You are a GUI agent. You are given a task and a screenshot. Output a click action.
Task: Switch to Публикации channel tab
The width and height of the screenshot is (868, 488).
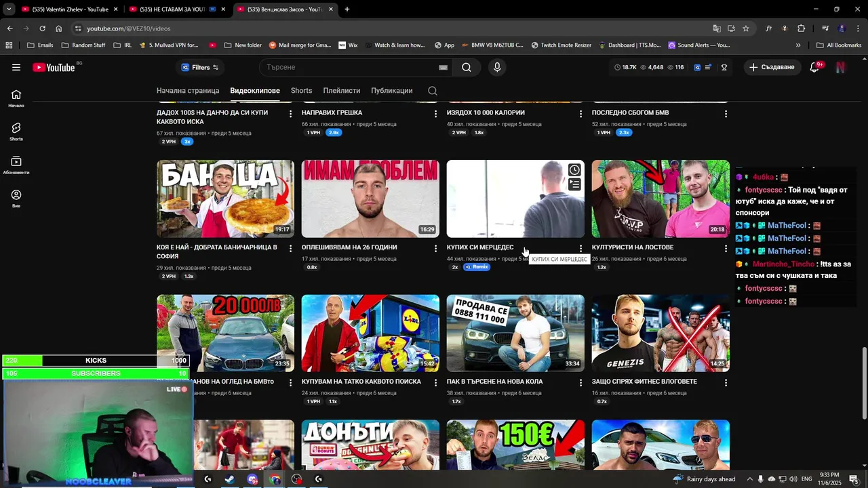(391, 91)
